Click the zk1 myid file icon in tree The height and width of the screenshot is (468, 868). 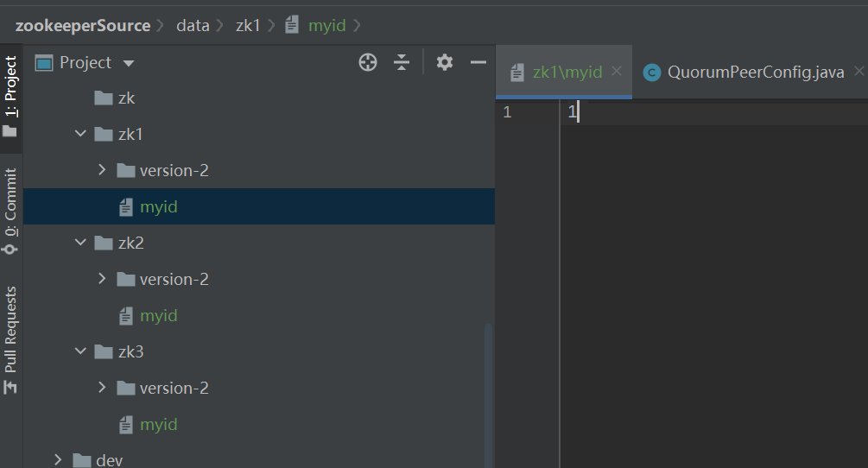[125, 207]
